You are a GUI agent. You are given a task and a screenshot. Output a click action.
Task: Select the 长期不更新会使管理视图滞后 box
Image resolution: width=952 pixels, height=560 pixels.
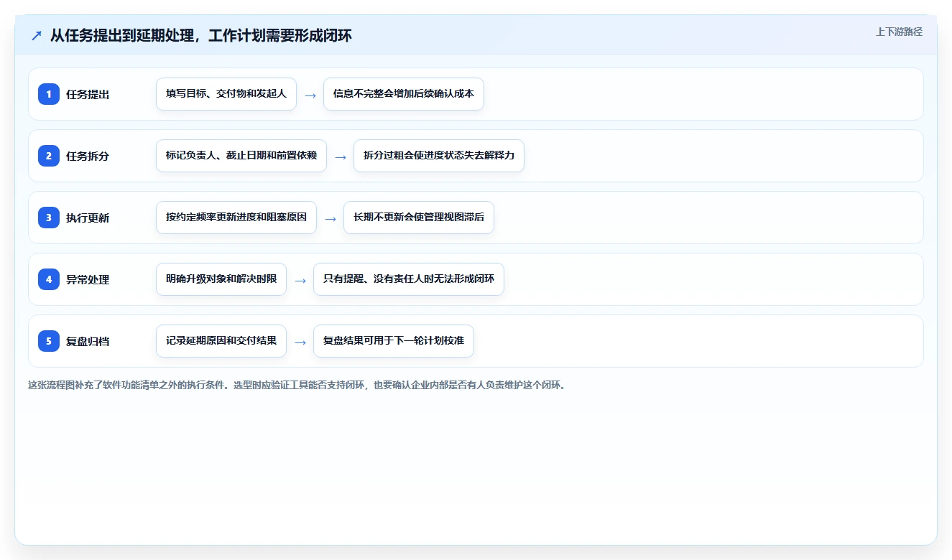coord(419,218)
